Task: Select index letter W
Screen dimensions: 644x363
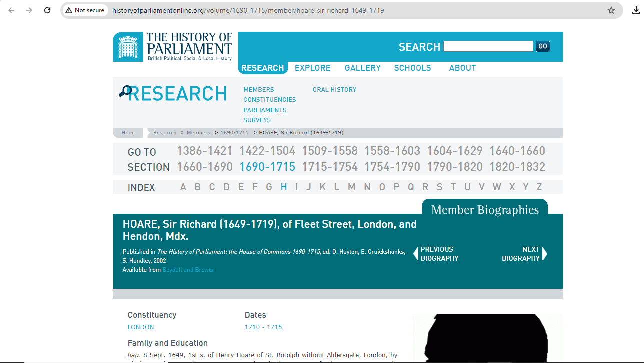Action: tap(497, 187)
